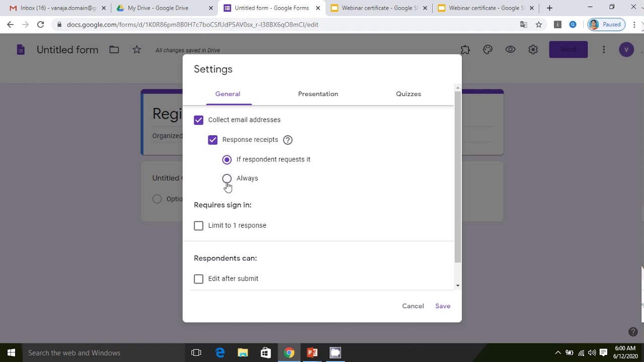This screenshot has height=362, width=644.
Task: Open the more options vertical dots menu
Action: 604,49
